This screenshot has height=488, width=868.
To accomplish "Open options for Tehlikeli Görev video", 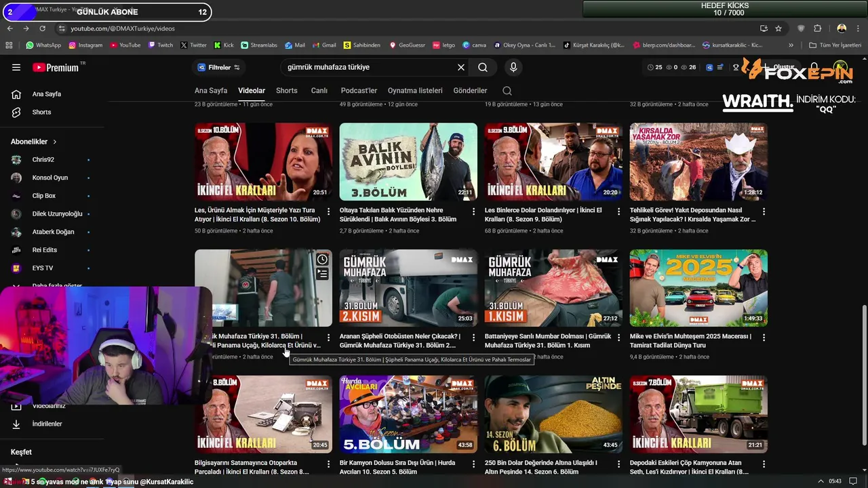I will 764,211.
